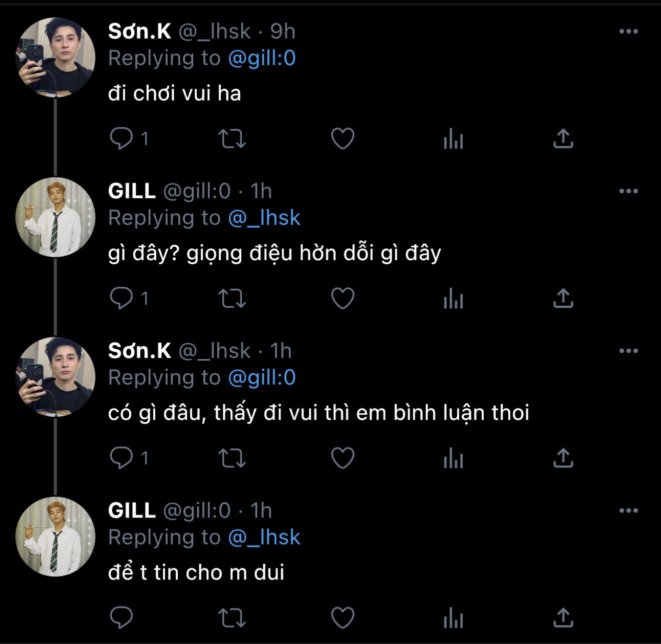Viewport: 661px width, 644px height.
Task: Open more options on "em bình luận thoi" tweet
Action: click(628, 351)
